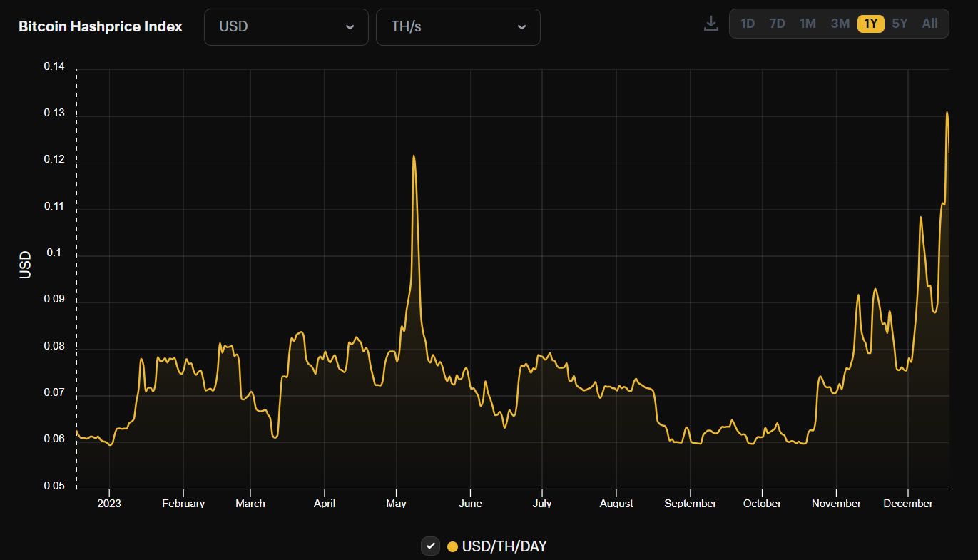Click the USD/TH/DAY legend label

coord(504,547)
